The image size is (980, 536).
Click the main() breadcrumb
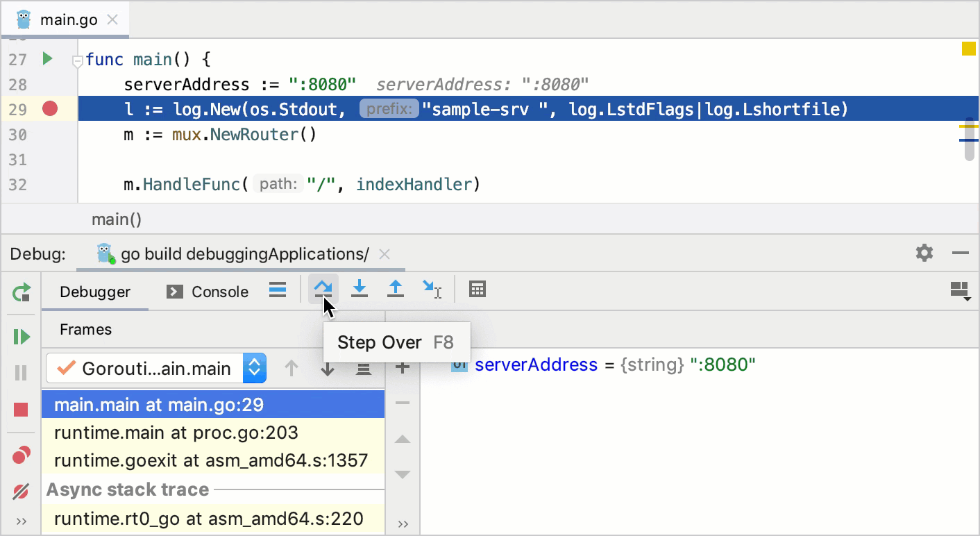117,219
